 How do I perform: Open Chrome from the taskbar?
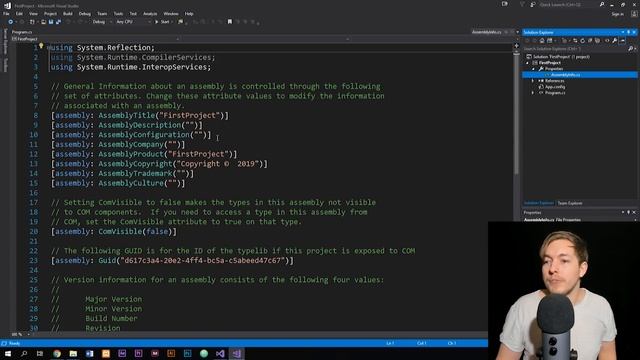point(57,353)
